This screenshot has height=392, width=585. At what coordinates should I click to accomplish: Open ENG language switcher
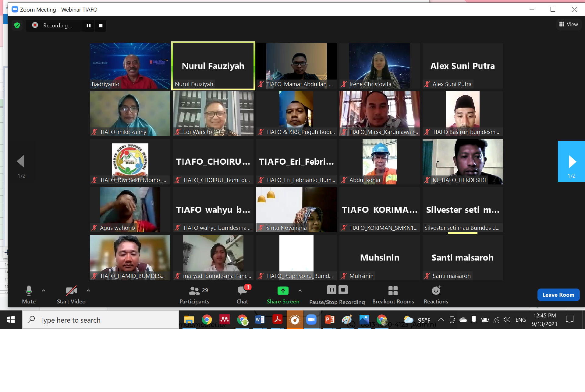[x=520, y=320]
